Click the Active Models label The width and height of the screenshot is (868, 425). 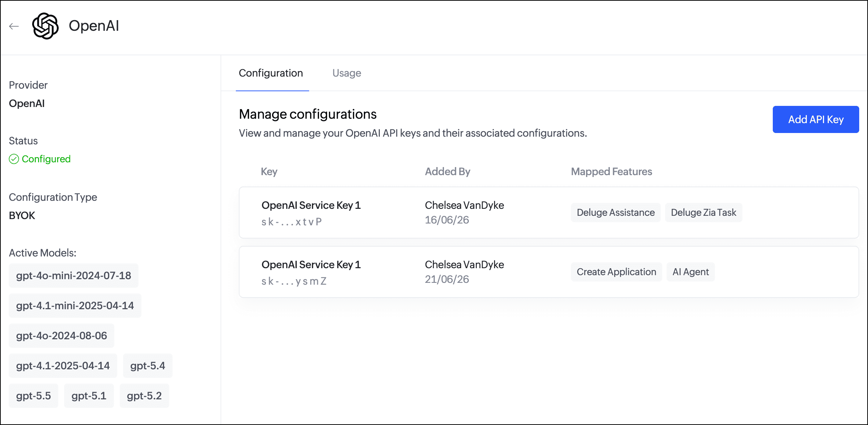(x=42, y=253)
